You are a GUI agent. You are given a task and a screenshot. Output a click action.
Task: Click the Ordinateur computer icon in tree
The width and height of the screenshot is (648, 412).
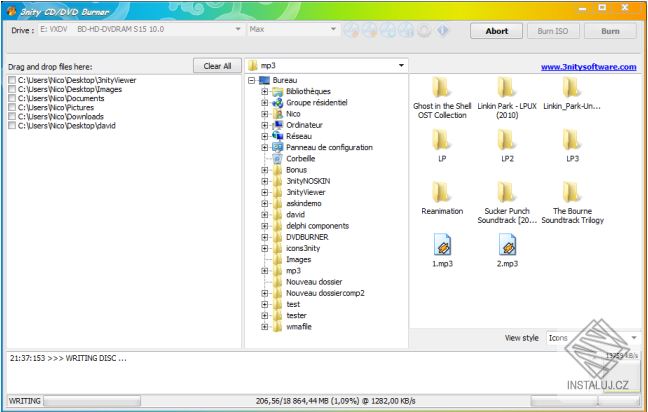(278, 125)
